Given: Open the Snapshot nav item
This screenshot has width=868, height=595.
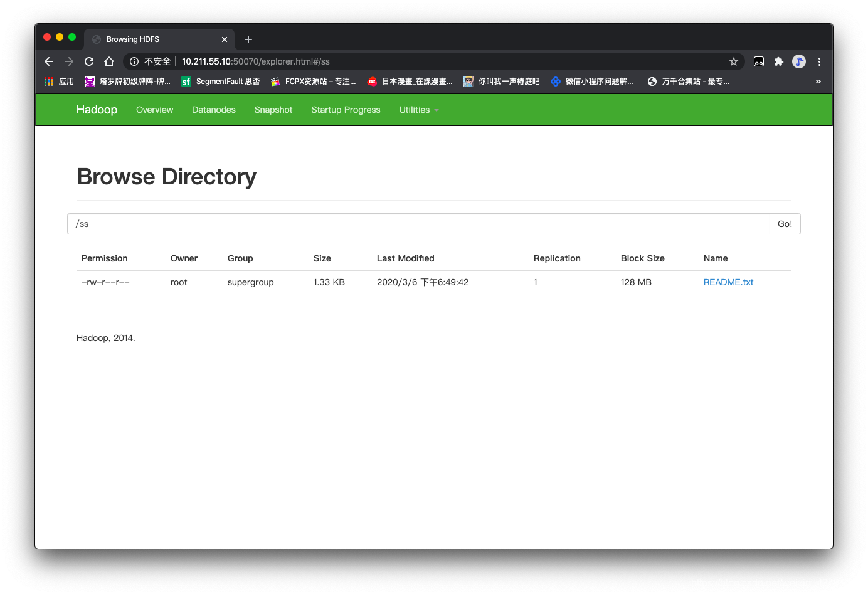Looking at the screenshot, I should pyautogui.click(x=273, y=110).
